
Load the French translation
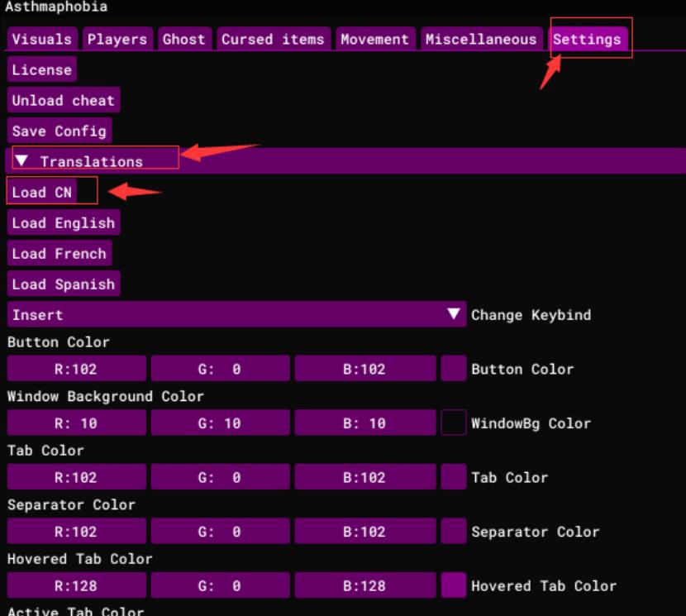(x=60, y=253)
